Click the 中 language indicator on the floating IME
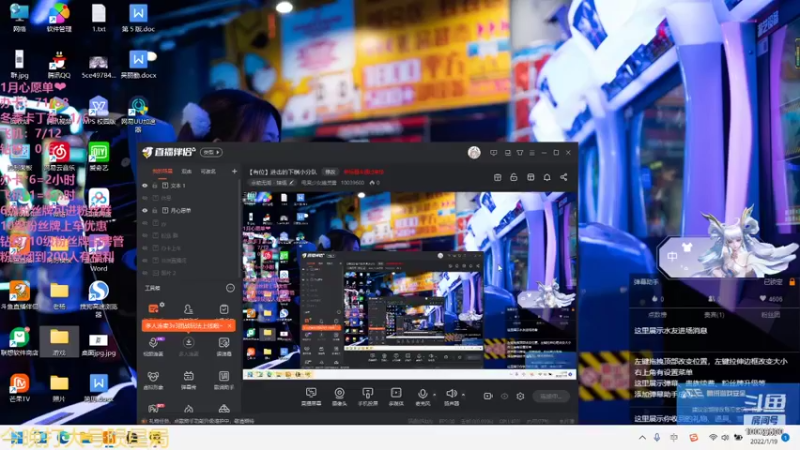Viewport: 800px width, 450px height. point(672,257)
